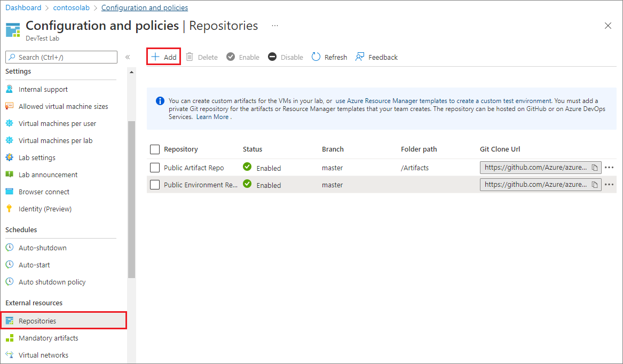The height and width of the screenshot is (364, 623).
Task: Select the Public Environment Repo checkbox
Action: coord(154,185)
